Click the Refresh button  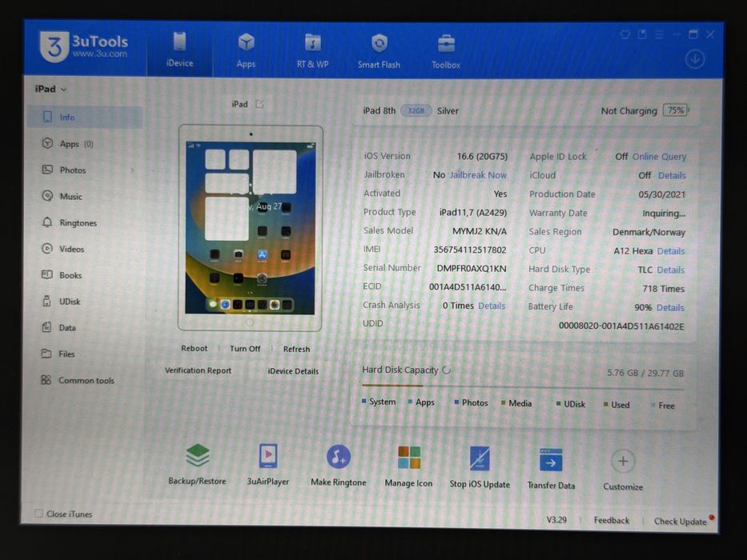296,349
